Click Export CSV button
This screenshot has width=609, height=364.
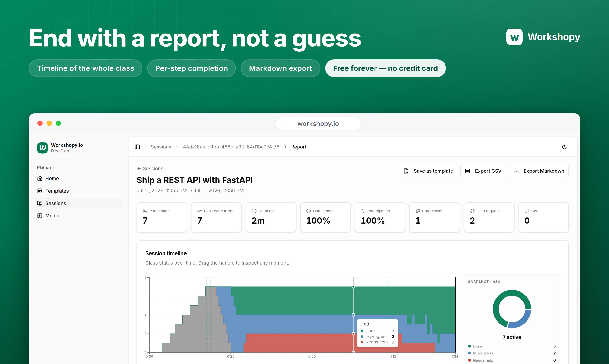point(483,171)
